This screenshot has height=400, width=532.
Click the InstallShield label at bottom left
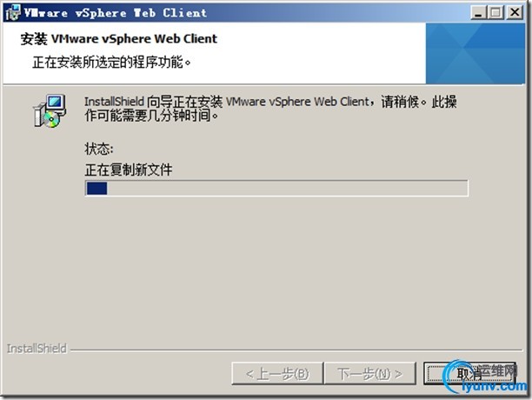[37, 349]
